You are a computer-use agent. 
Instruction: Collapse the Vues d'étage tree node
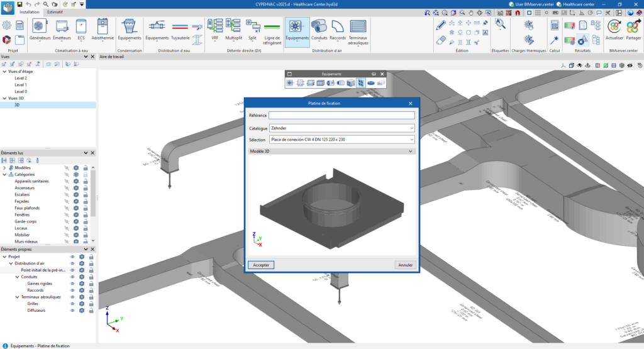click(x=4, y=72)
